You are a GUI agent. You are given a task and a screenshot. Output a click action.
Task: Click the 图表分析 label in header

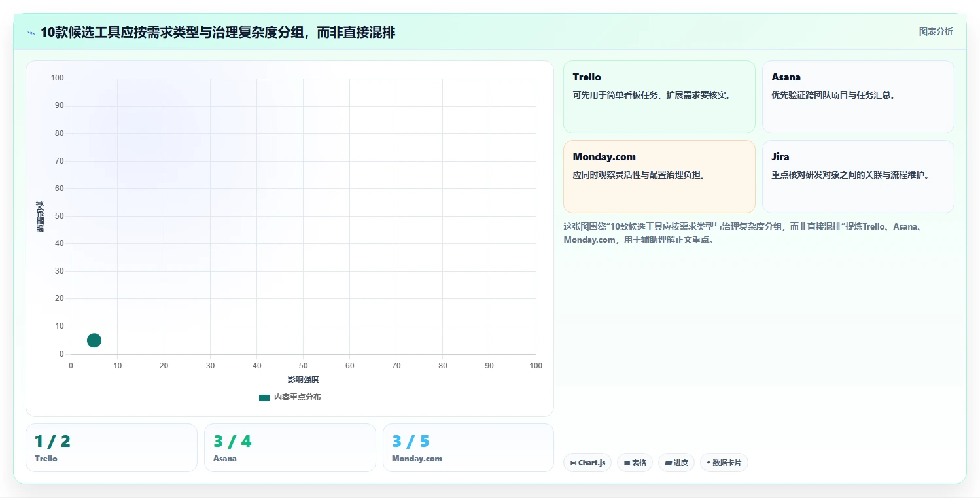[936, 31]
